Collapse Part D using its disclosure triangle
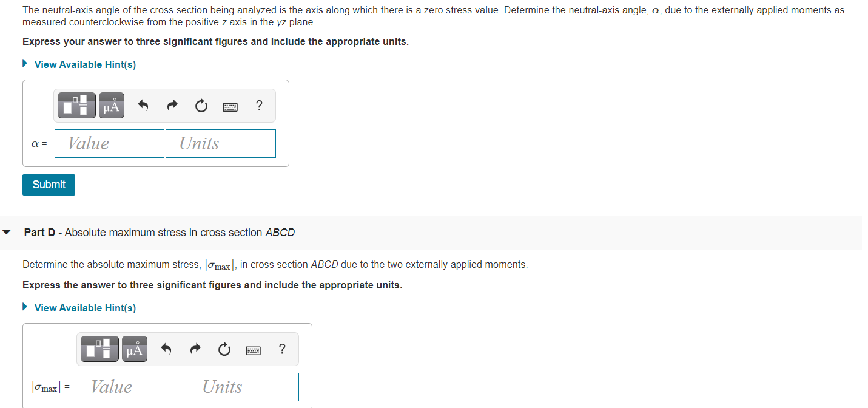The width and height of the screenshot is (868, 408). click(7, 231)
